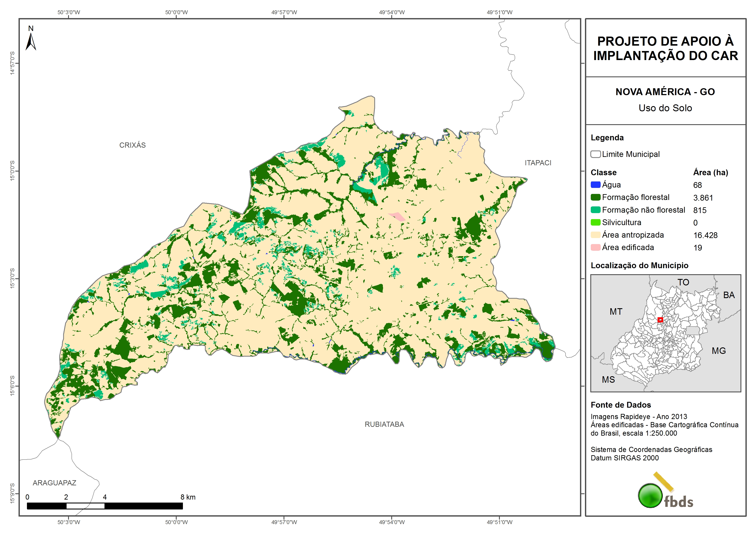The height and width of the screenshot is (534, 756).
Task: Click the red location marker on inset map
Action: pos(660,319)
